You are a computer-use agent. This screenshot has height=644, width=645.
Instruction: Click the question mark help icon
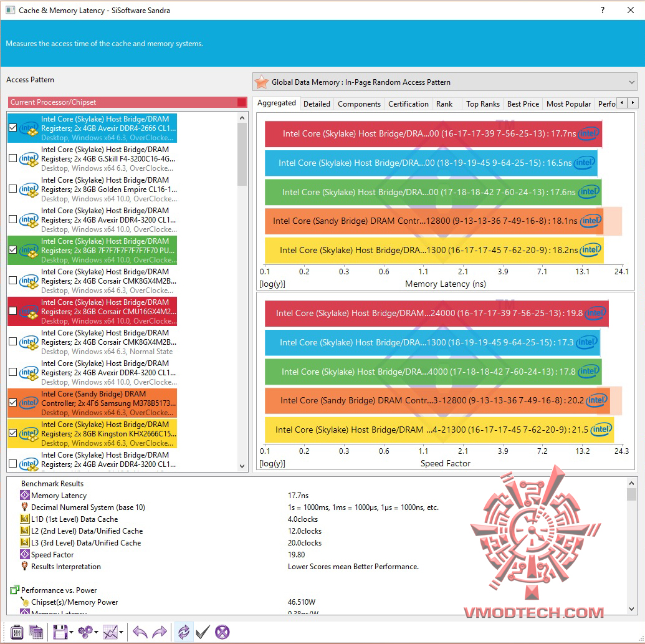pyautogui.click(x=603, y=10)
